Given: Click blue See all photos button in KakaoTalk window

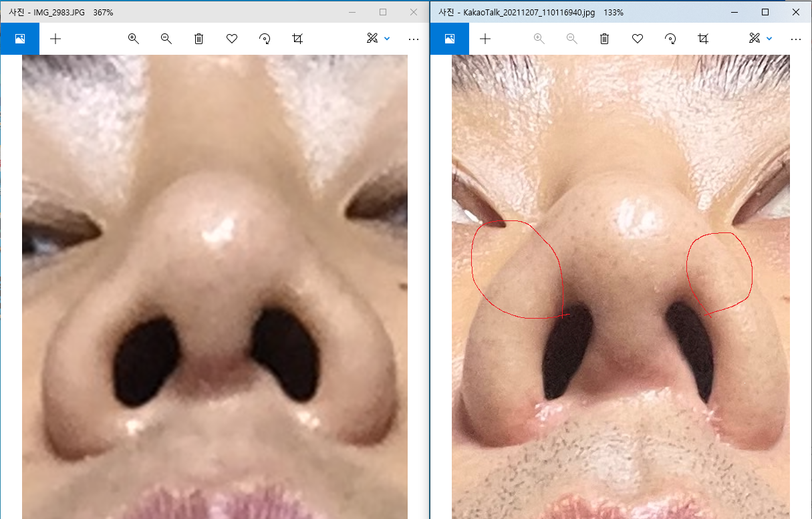Looking at the screenshot, I should 450,39.
